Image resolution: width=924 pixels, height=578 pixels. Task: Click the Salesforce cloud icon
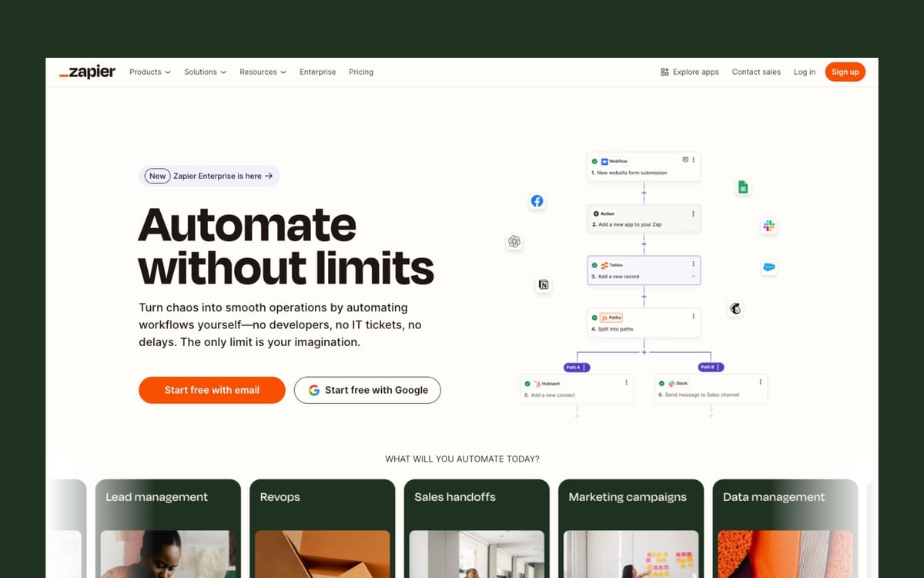coord(768,267)
